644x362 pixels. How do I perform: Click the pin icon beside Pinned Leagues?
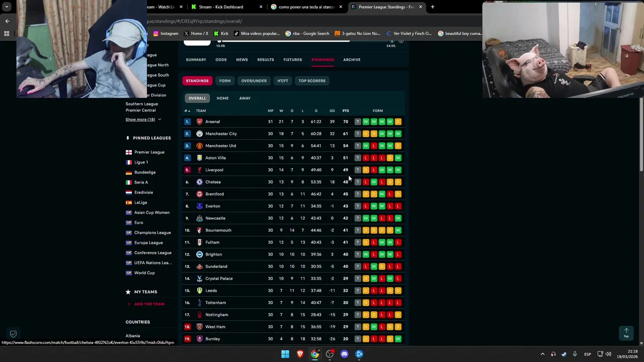[128, 138]
